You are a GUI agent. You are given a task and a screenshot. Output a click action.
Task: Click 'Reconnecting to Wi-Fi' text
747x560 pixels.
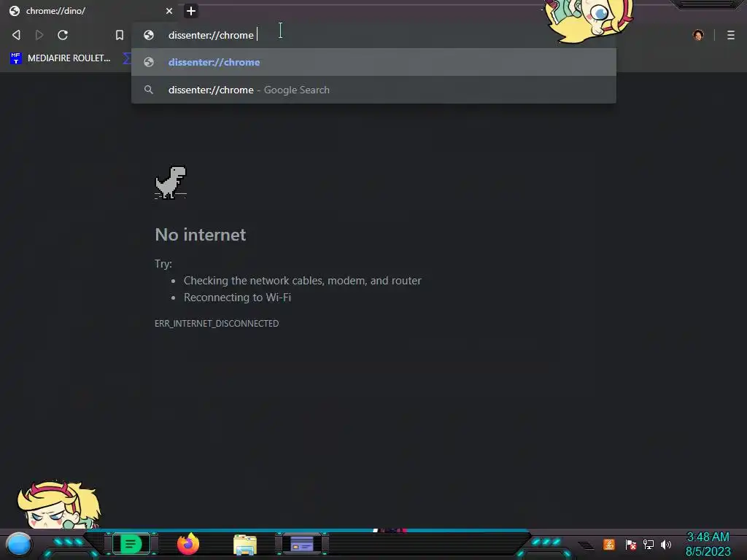237,297
